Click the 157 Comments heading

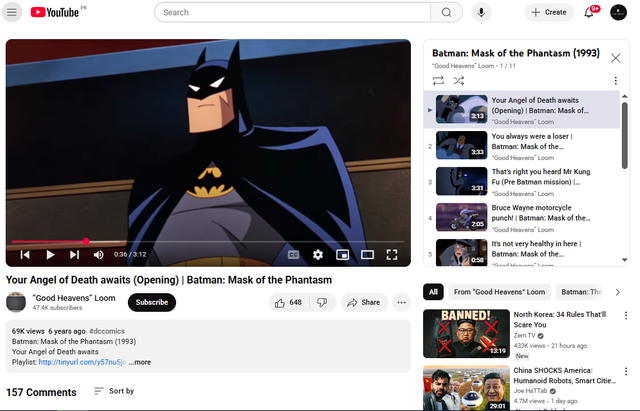[x=41, y=392]
